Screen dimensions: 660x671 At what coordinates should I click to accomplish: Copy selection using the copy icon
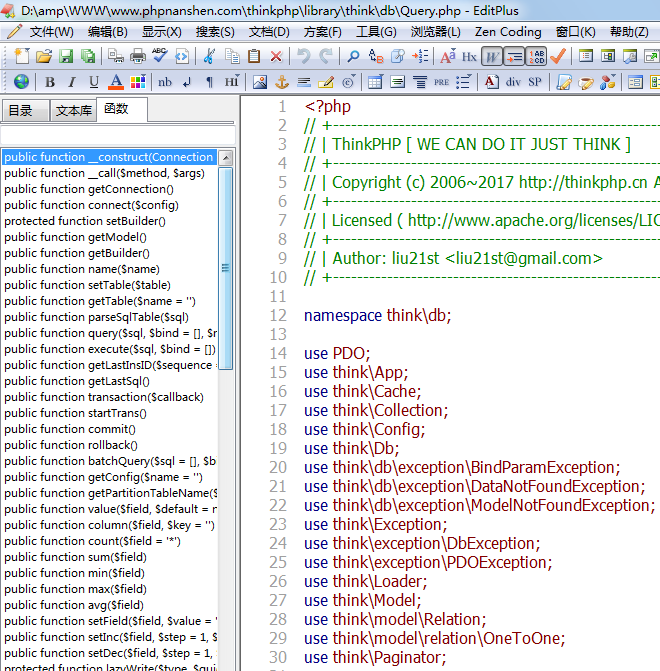pyautogui.click(x=232, y=56)
